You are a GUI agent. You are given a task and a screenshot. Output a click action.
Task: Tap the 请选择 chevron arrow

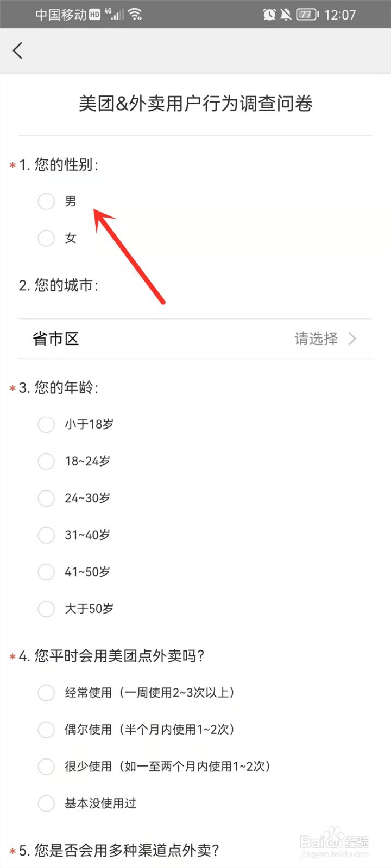tap(352, 339)
